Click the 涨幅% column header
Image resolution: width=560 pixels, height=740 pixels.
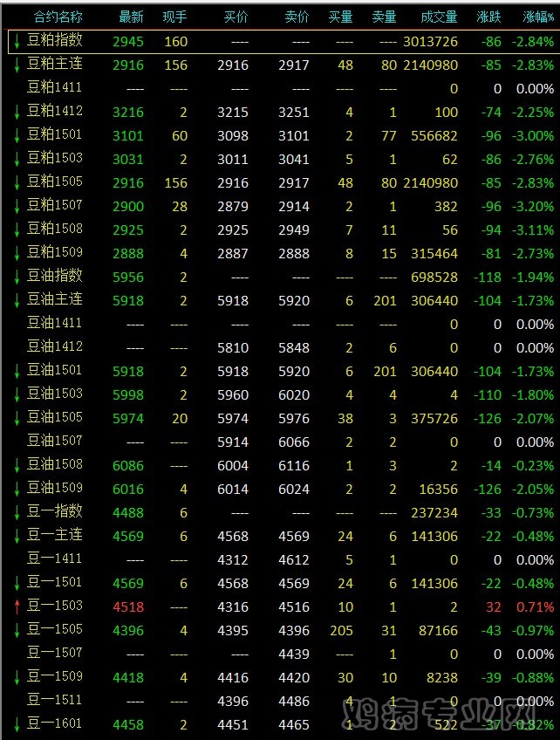point(538,17)
